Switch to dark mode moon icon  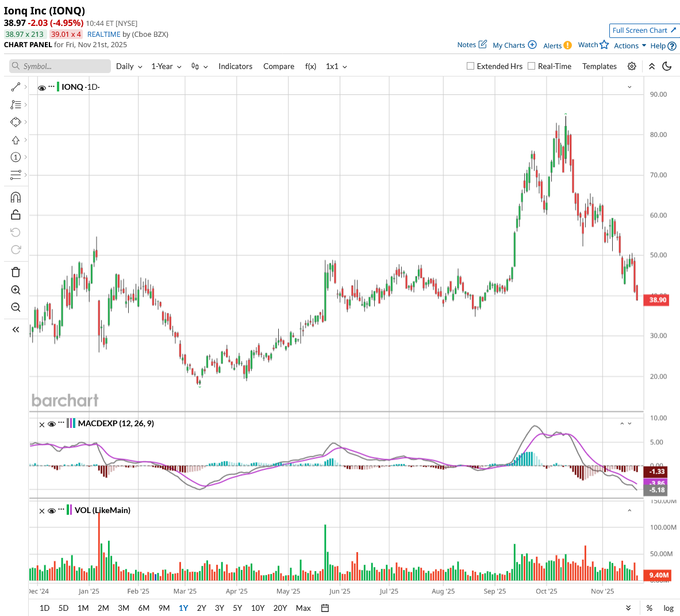coord(667,66)
